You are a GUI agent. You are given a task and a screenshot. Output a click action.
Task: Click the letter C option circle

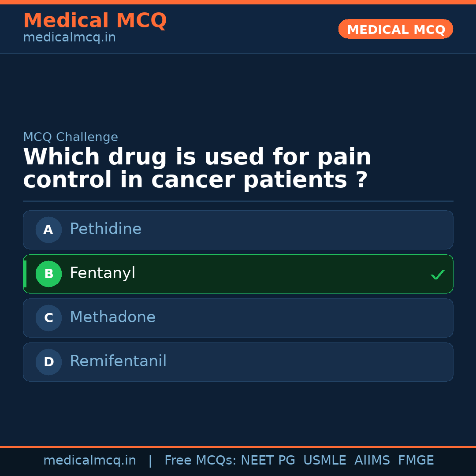coord(48,318)
